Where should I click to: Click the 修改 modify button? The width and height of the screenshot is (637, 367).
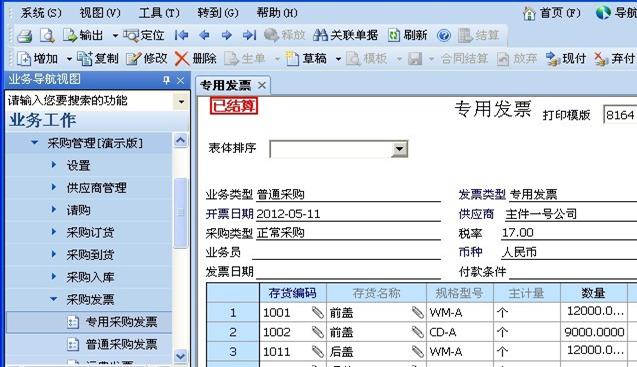tap(147, 59)
